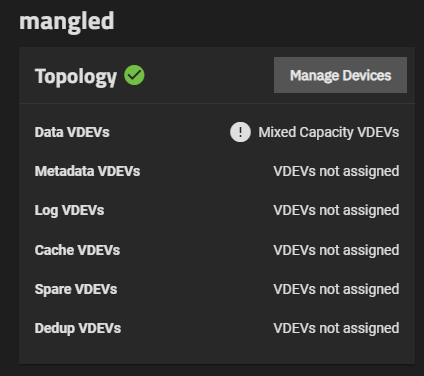The width and height of the screenshot is (424, 376).
Task: Click the Mixed Capacity warning exclamation icon
Action: coord(240,132)
